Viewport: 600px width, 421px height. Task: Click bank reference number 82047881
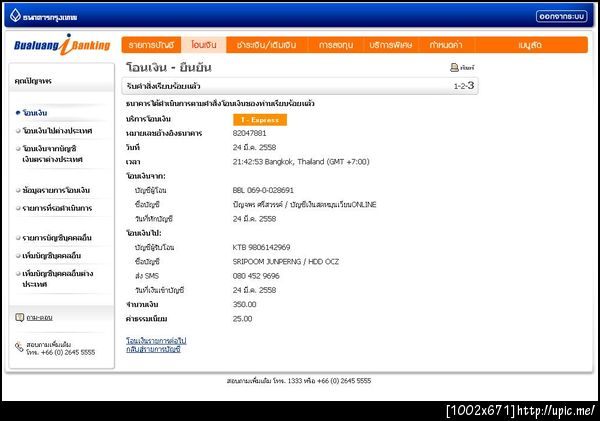(x=249, y=133)
